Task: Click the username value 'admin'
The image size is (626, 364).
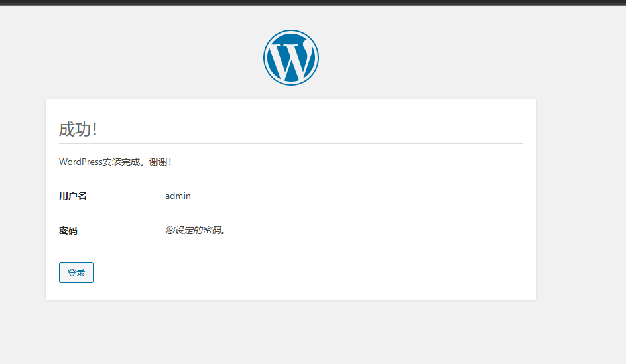Action: (178, 196)
